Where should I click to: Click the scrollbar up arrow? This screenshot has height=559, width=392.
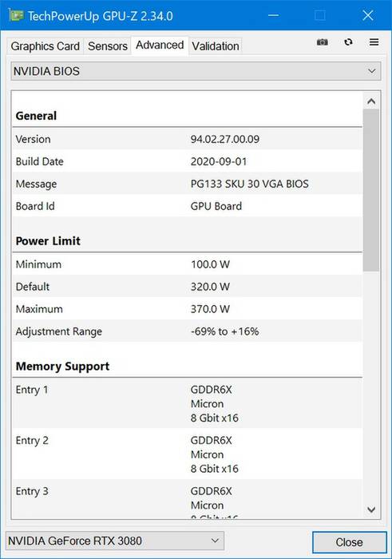click(x=371, y=101)
